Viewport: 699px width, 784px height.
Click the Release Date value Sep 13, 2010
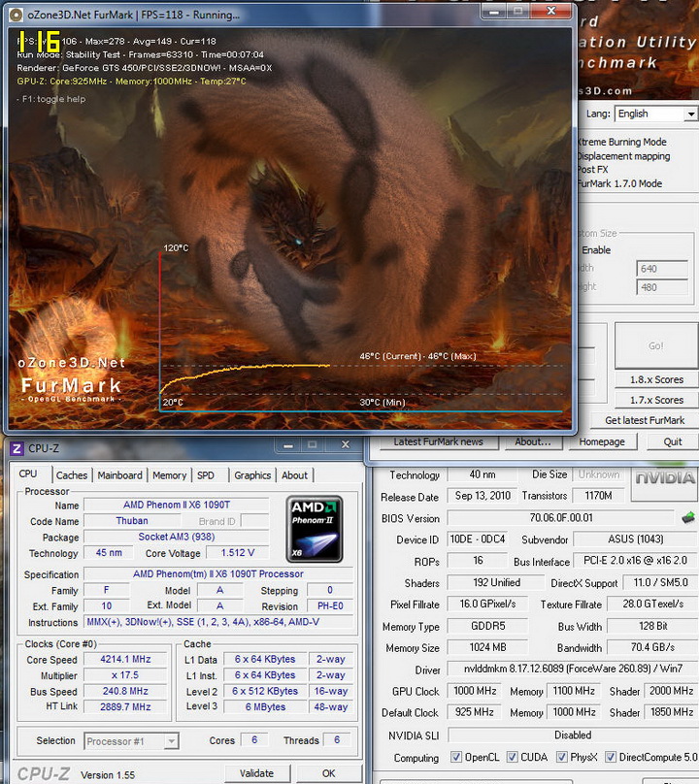483,496
